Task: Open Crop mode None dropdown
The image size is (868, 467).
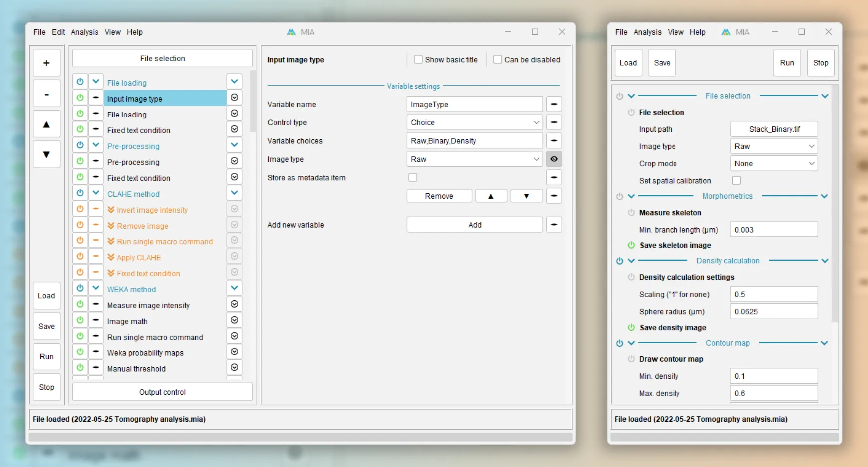Action: (x=774, y=163)
